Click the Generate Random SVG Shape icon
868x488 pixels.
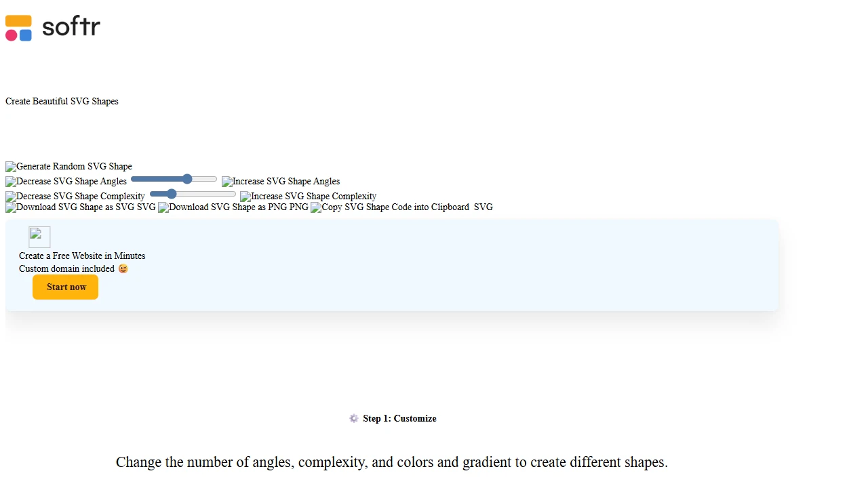click(68, 167)
